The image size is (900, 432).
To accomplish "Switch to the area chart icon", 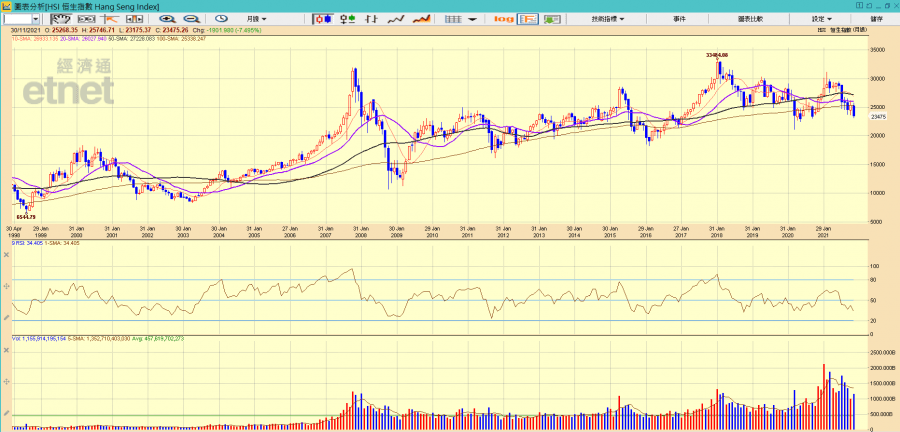I will [422, 19].
